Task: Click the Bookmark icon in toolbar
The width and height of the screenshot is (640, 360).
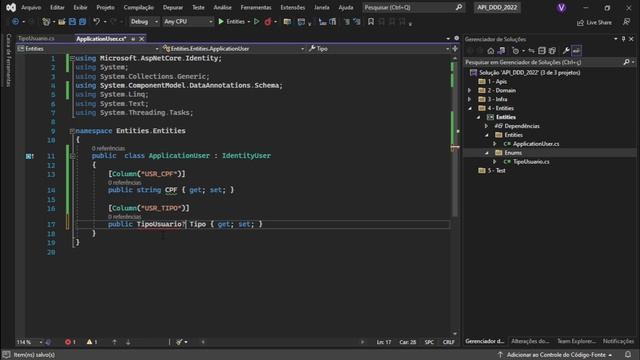Action: tap(371, 22)
